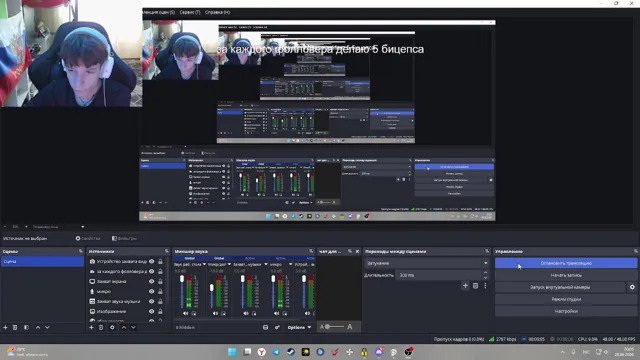Image resolution: width=640 pixels, height=360 pixels.
Task: Unlock the 'Захват экрана' source
Action: (160, 281)
